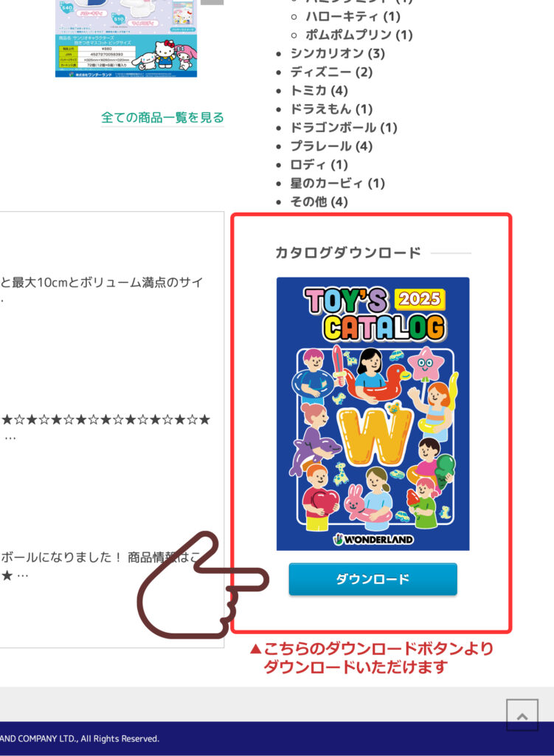The width and height of the screenshot is (554, 756).
Task: Open the ドラゴンボール (1) category
Action: [x=344, y=128]
